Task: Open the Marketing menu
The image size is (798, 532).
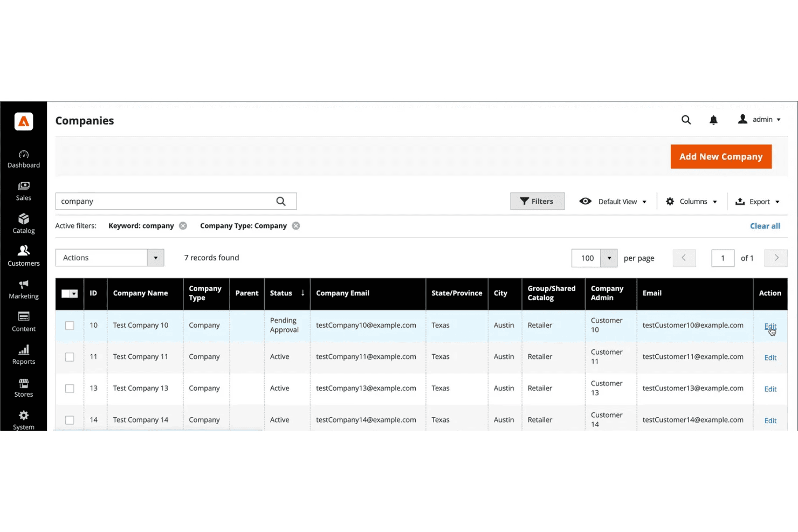Action: pyautogui.click(x=24, y=290)
